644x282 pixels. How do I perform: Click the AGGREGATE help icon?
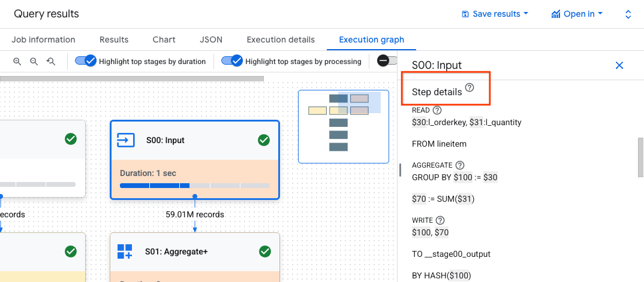460,165
